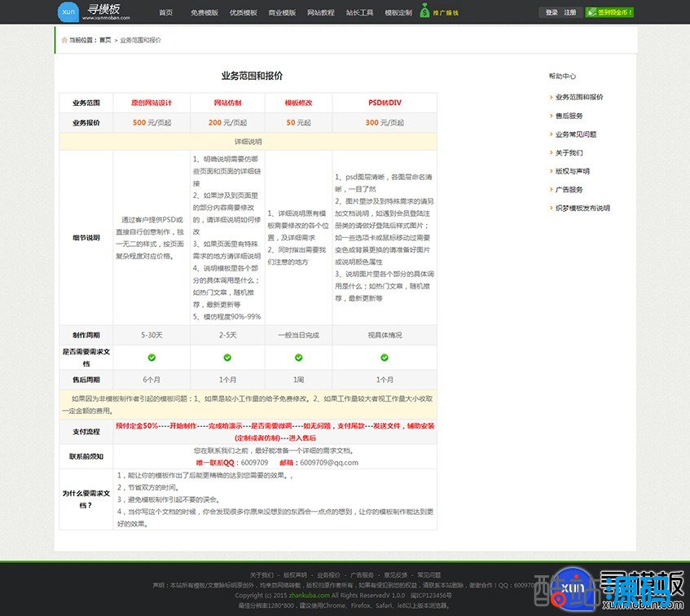Click the 登录 login link
Screen dimensions: 690x616
(x=552, y=12)
